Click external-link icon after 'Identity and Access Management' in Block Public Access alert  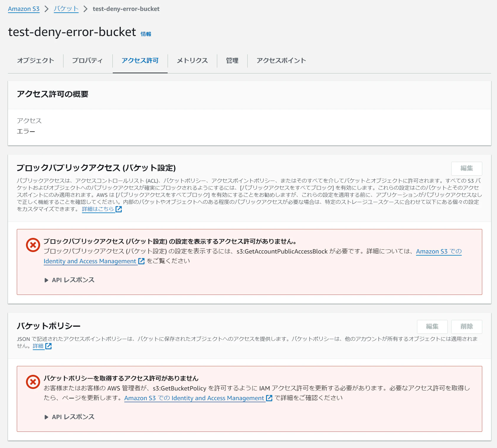pyautogui.click(x=141, y=261)
